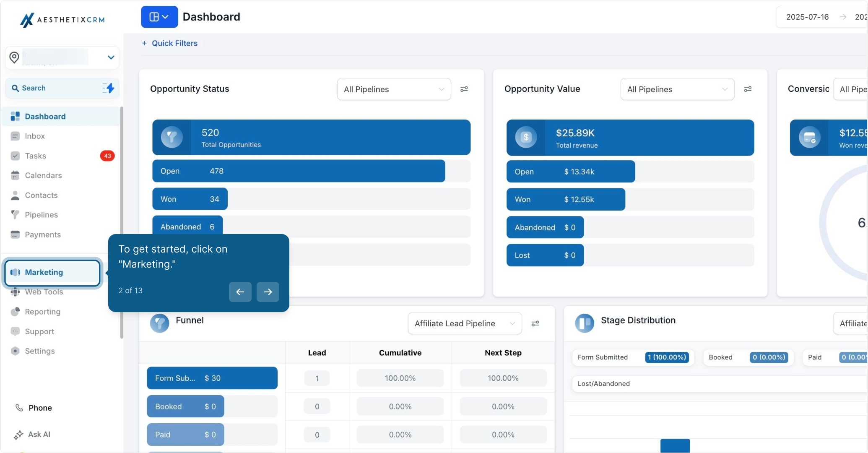Click the Open 478 status bar

(299, 171)
